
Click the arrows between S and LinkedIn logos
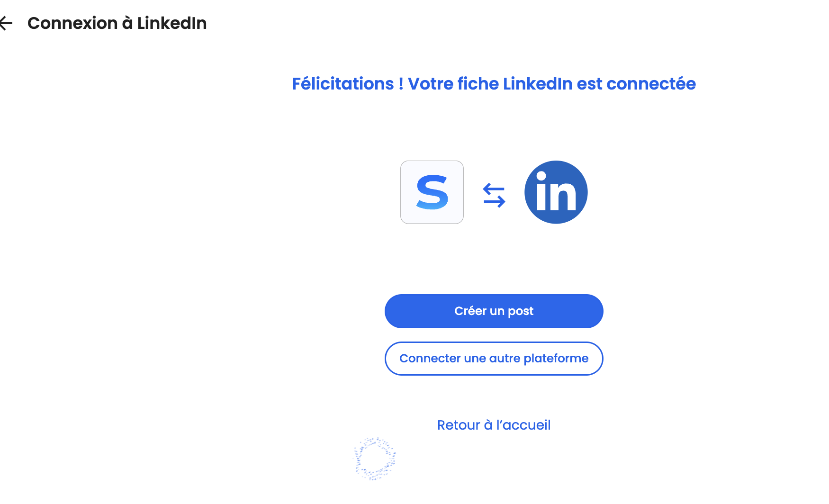[x=494, y=195]
